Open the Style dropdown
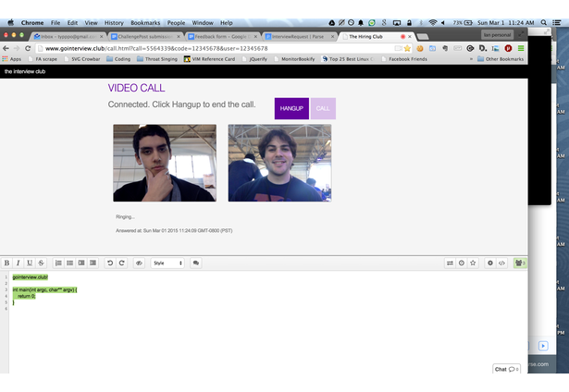569x392 pixels. 167,263
